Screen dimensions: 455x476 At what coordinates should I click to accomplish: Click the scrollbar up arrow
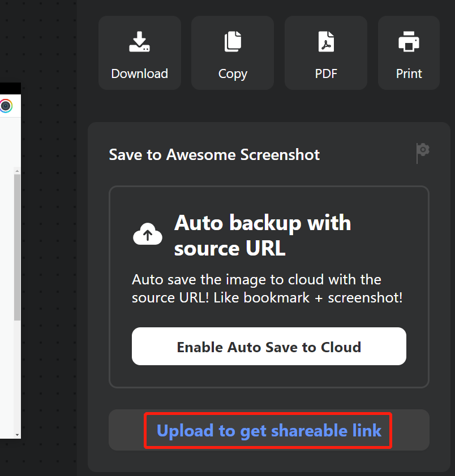click(x=18, y=171)
